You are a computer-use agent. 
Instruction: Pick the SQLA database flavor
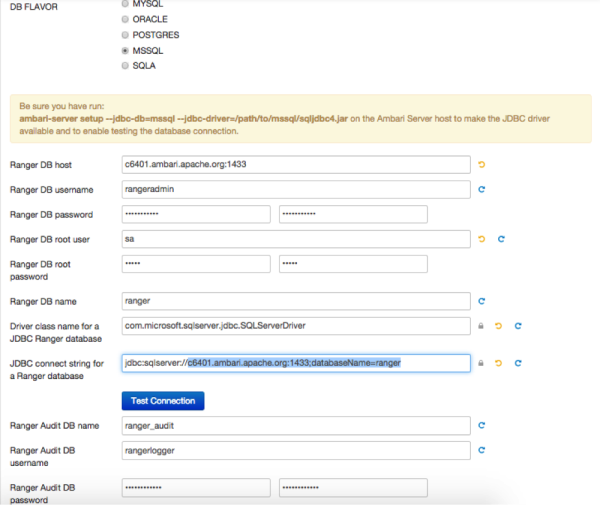125,66
